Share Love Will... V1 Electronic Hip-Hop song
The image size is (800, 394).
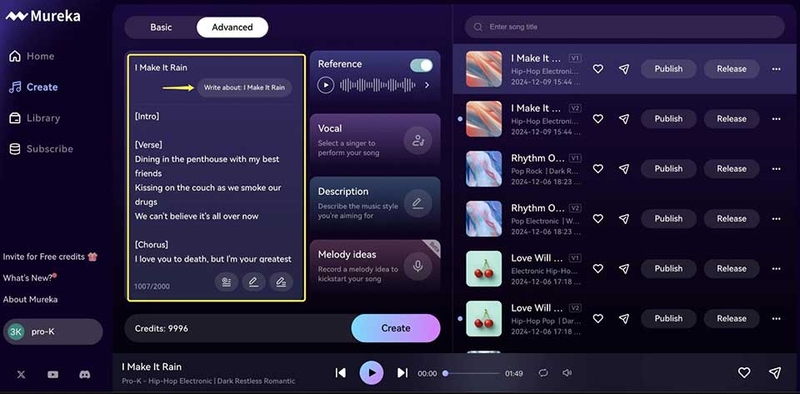click(624, 268)
